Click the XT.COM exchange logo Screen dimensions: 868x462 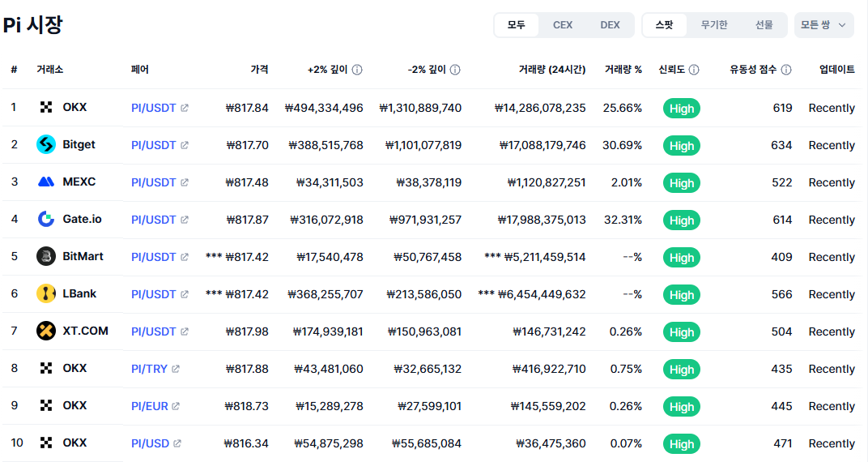[46, 331]
